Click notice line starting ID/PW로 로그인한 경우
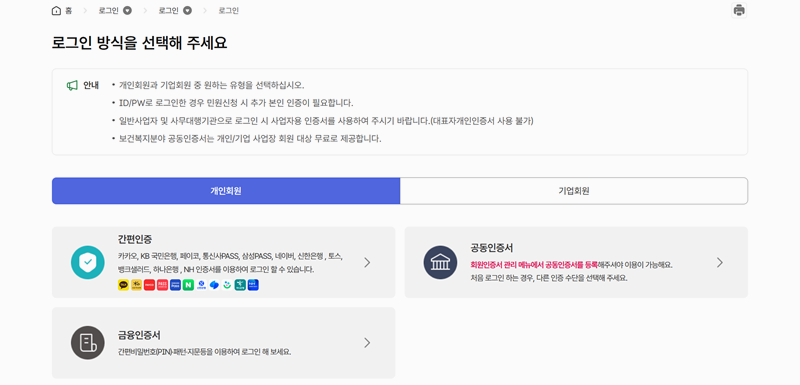The image size is (800, 385). (x=236, y=102)
